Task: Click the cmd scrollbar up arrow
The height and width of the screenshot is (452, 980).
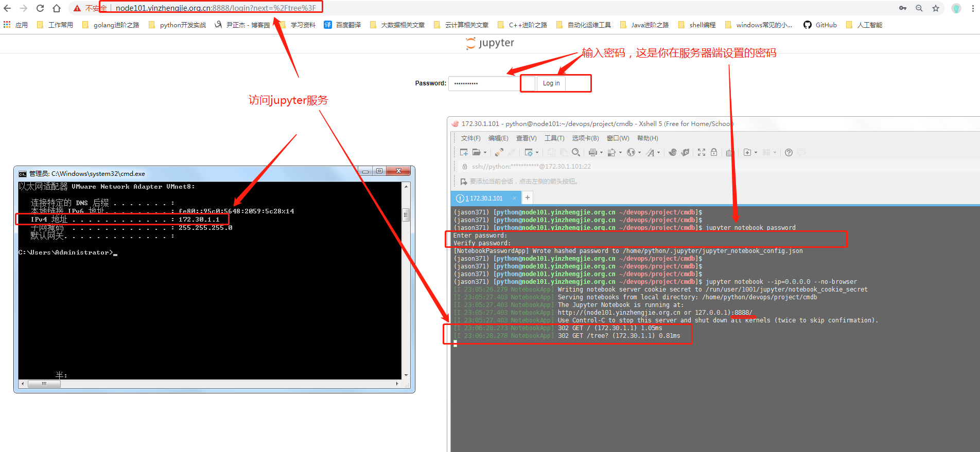Action: 406,186
